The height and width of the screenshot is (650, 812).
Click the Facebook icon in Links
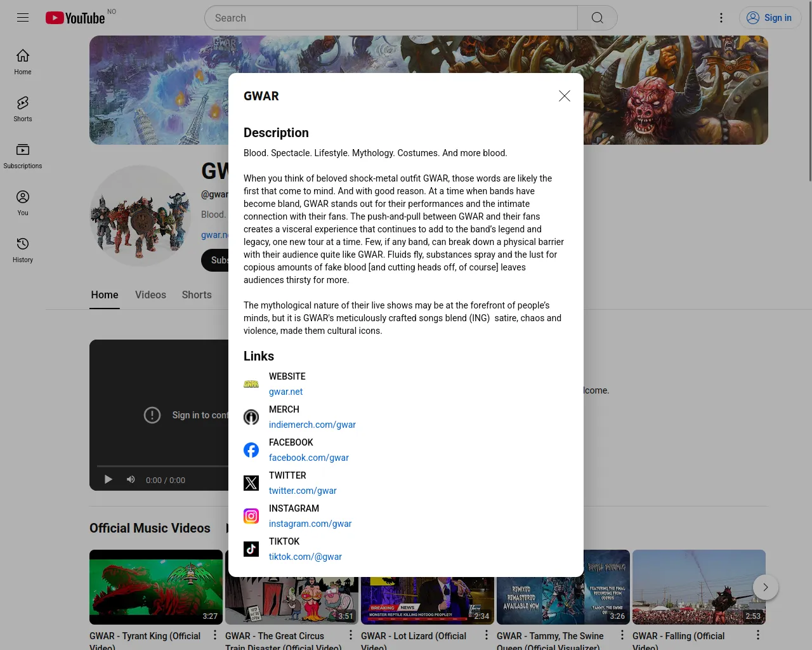coord(251,450)
